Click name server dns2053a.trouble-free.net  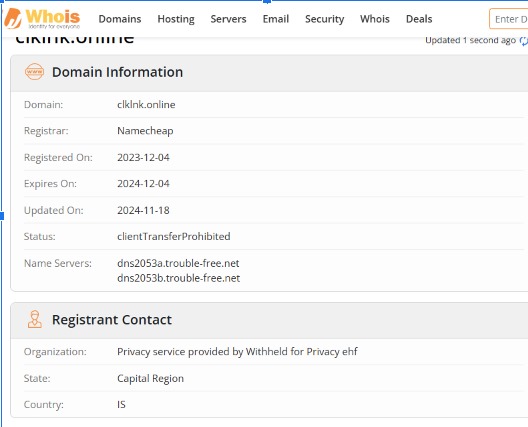point(178,263)
